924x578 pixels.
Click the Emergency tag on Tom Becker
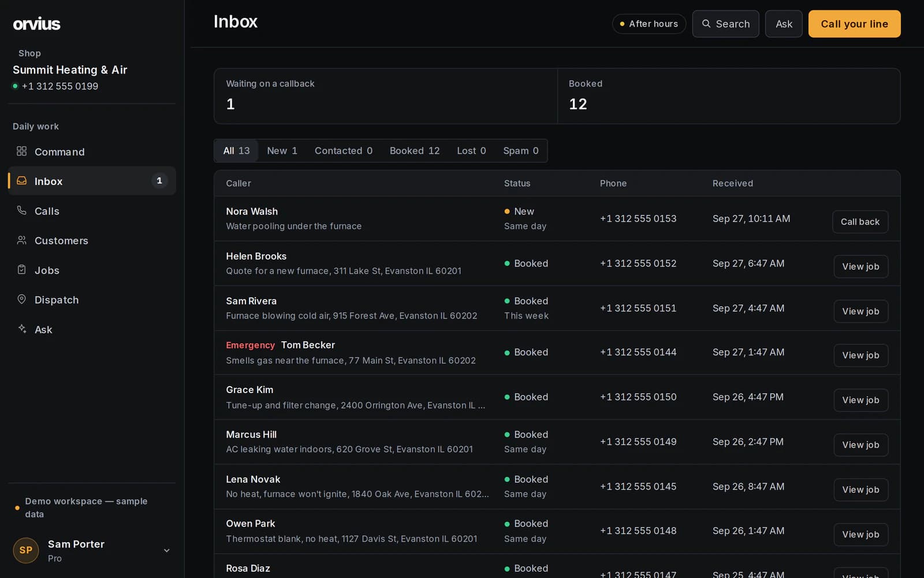click(x=250, y=345)
